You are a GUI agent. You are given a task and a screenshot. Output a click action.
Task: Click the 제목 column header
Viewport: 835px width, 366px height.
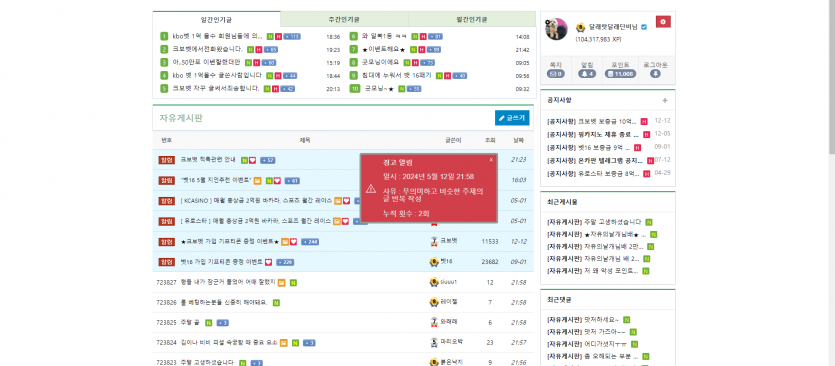coord(305,140)
